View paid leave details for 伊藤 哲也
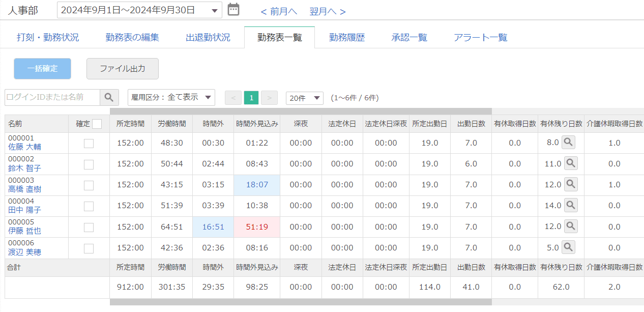The image size is (644, 312). [x=571, y=226]
